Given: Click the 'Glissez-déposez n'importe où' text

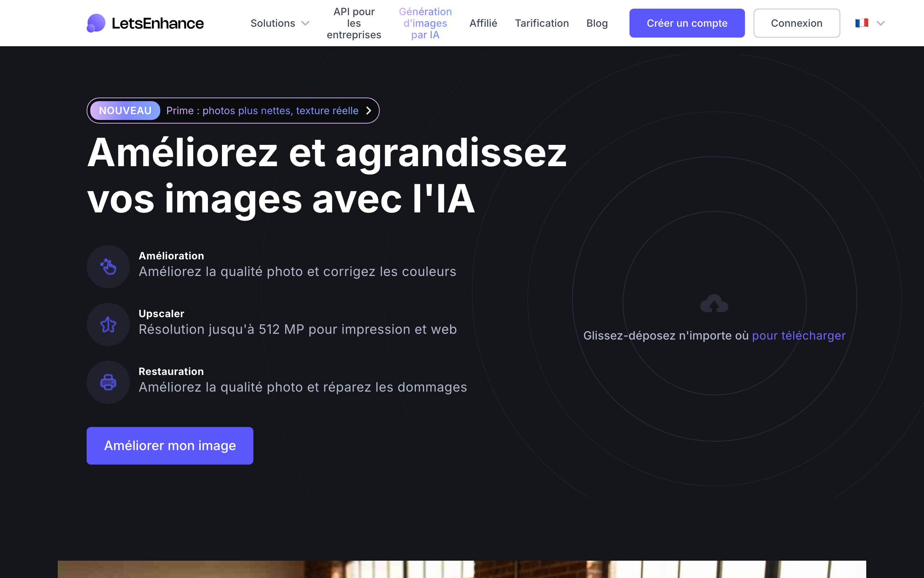Looking at the screenshot, I should [x=666, y=336].
